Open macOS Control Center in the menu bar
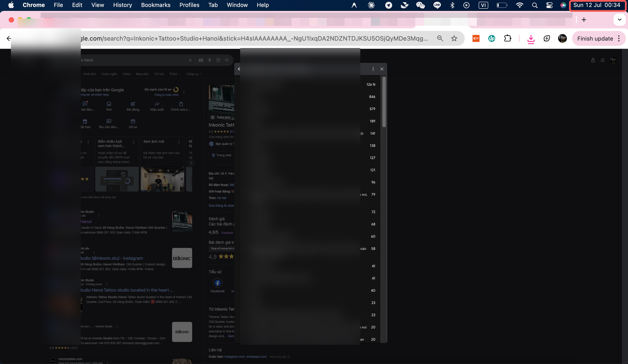This screenshot has height=364, width=628. 549,5
